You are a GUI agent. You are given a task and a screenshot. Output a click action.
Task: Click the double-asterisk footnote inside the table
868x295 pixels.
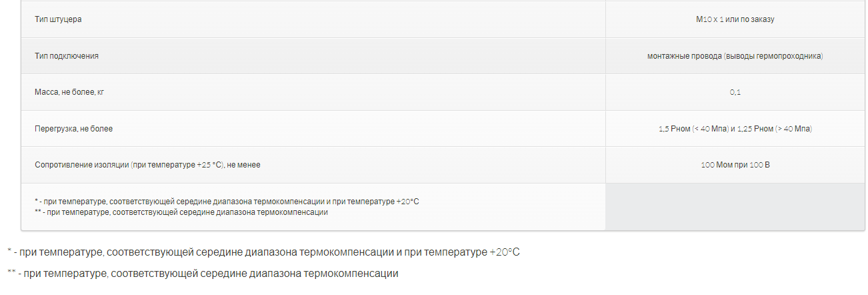pyautogui.click(x=181, y=212)
